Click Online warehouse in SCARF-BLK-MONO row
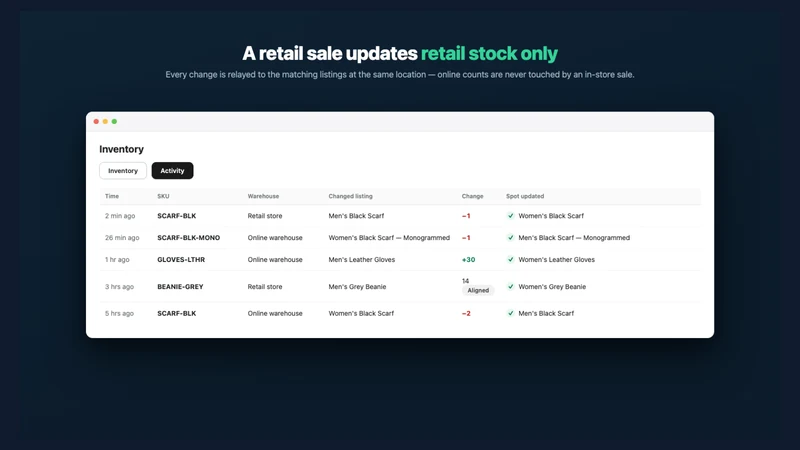800x450 pixels. coord(275,238)
